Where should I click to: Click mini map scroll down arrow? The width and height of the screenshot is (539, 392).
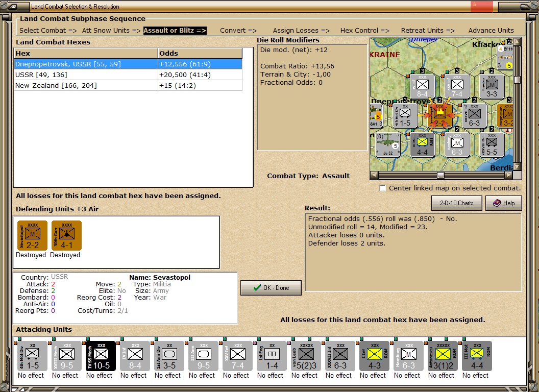tap(517, 167)
